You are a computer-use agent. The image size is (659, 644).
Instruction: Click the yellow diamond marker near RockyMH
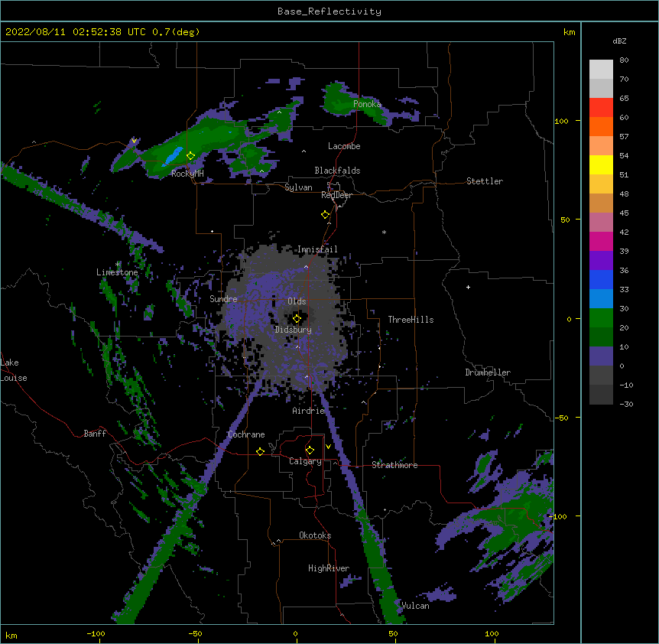click(x=190, y=156)
